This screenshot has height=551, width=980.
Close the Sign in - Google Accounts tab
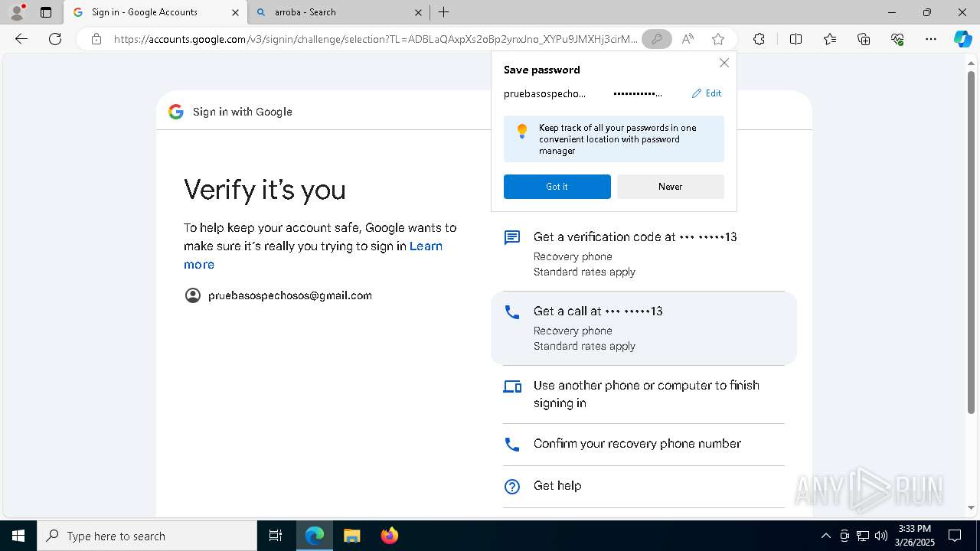click(x=236, y=12)
